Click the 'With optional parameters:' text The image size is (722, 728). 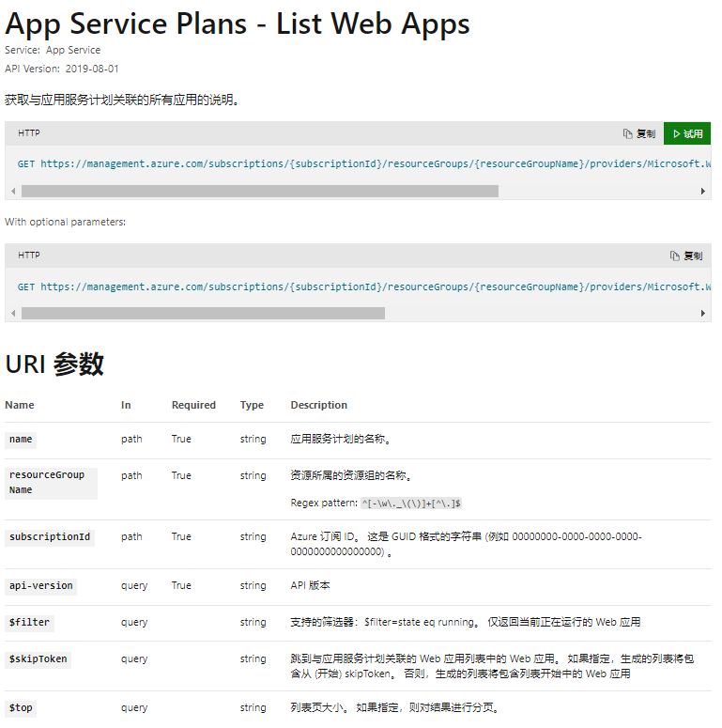pyautogui.click(x=65, y=222)
